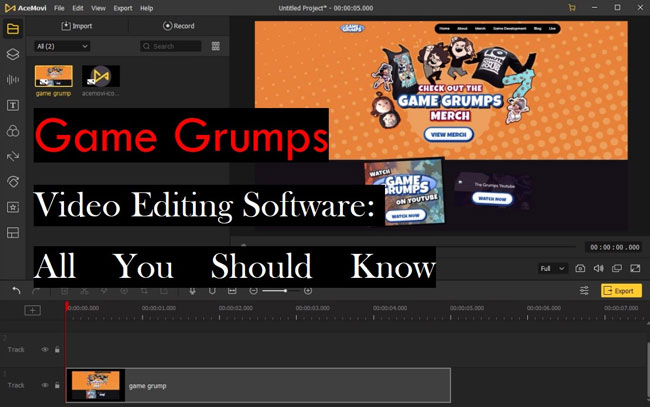Zoom in the timeline with plus
Viewport: 650px width, 407px height.
308,291
